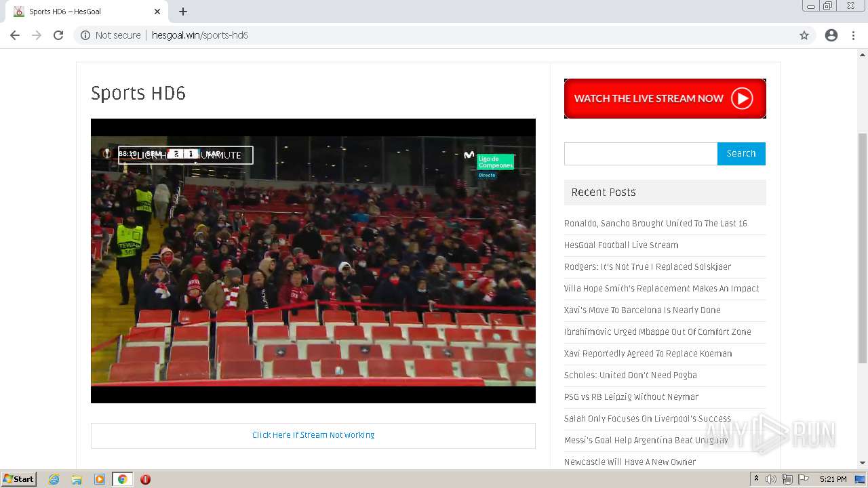Open the red Opera taskbar icon
The image size is (868, 488).
(x=145, y=479)
